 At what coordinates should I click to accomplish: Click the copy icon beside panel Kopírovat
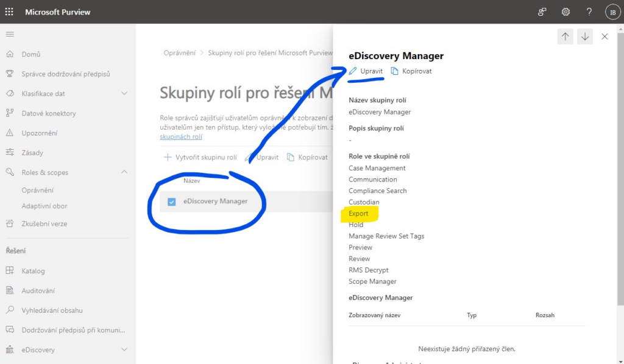click(x=394, y=71)
